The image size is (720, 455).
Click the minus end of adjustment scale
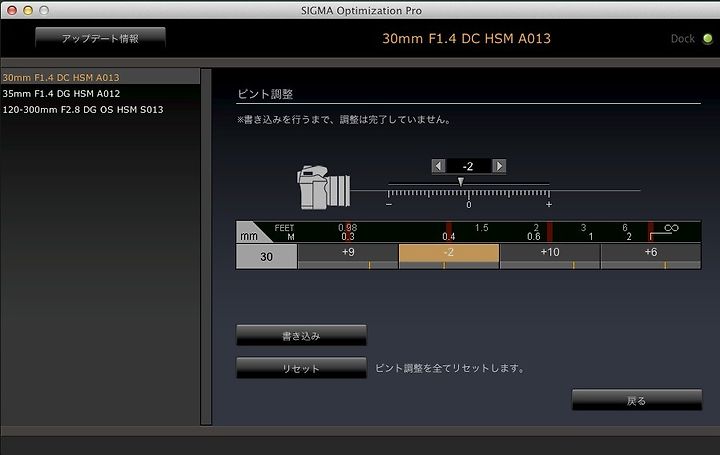389,204
